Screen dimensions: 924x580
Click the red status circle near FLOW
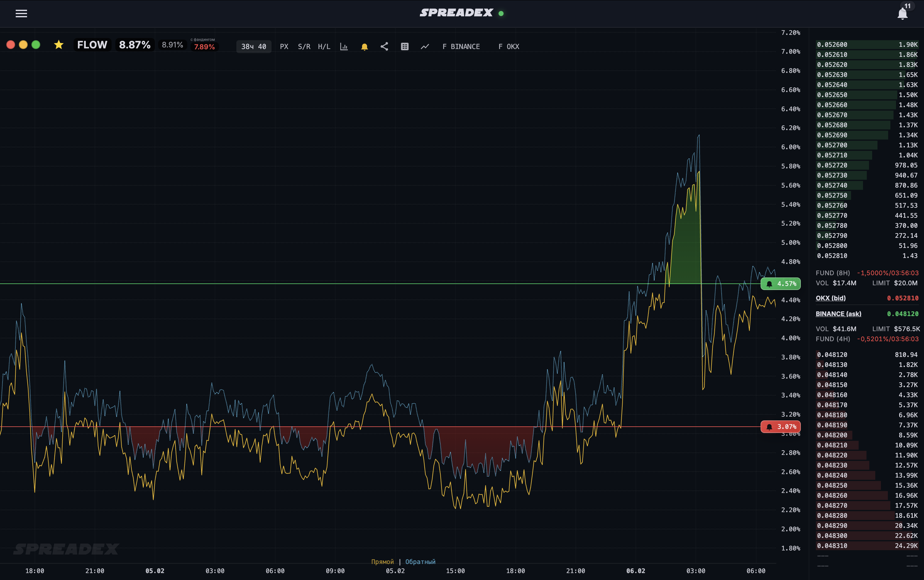[x=10, y=45]
